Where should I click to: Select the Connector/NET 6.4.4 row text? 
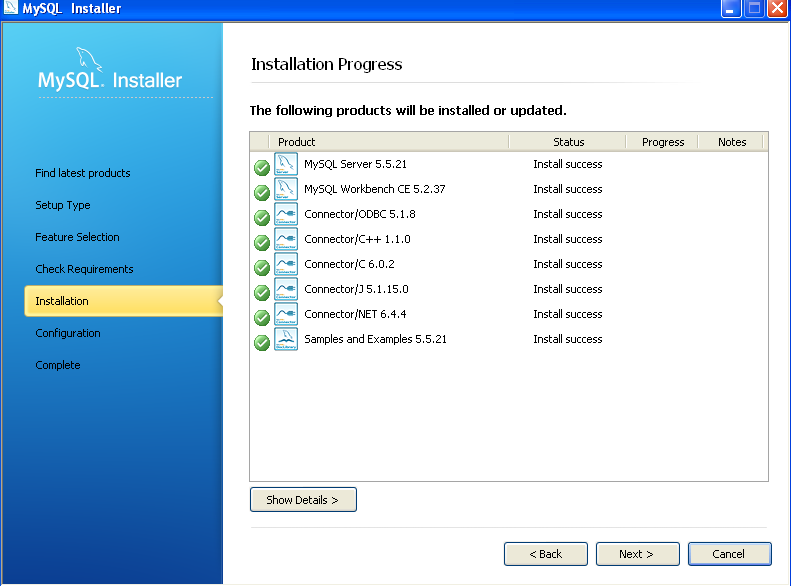point(355,314)
